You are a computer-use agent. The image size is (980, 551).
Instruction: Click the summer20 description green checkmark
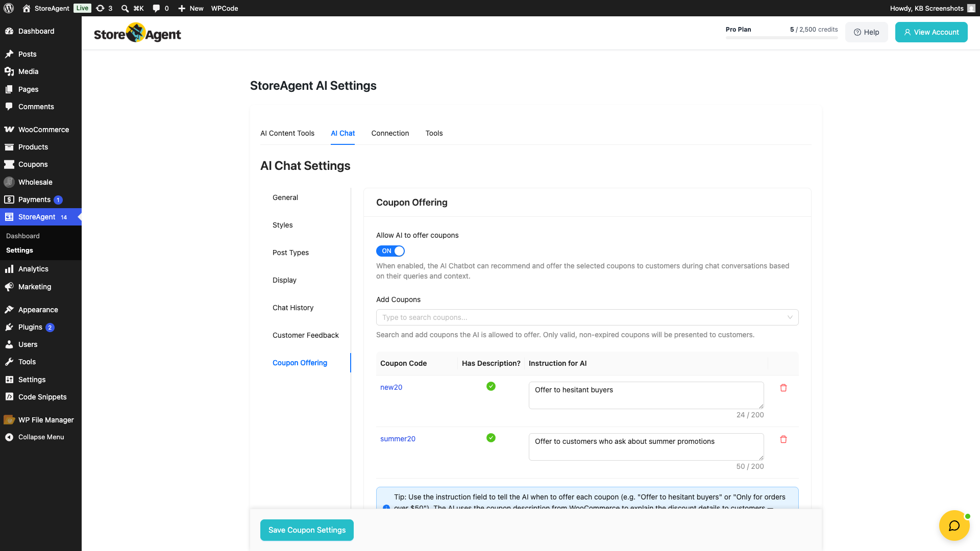coord(491,438)
